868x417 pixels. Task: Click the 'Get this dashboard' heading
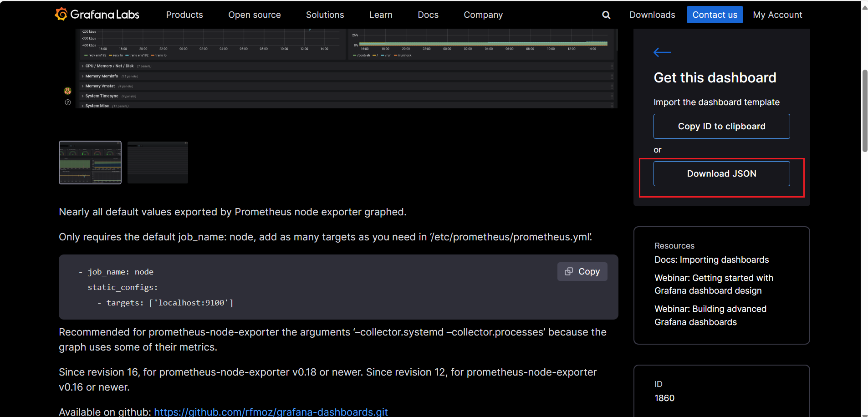tap(715, 77)
